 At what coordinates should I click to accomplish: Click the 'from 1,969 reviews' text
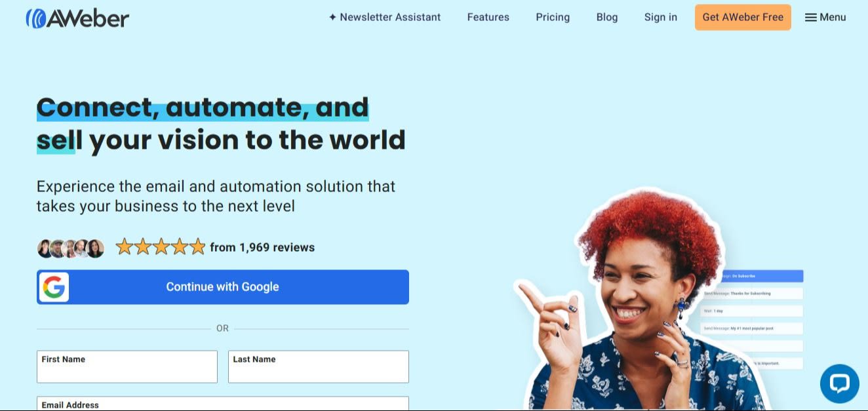pyautogui.click(x=262, y=247)
